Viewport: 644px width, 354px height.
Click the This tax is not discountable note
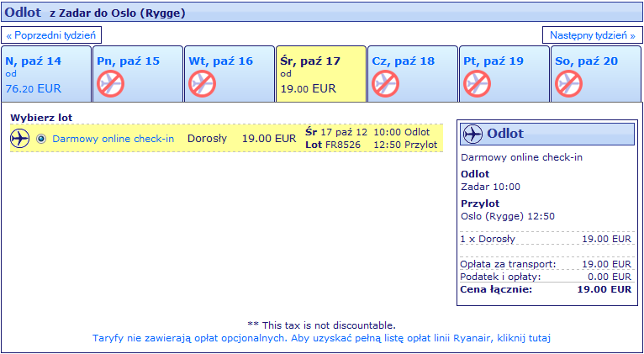point(322,325)
